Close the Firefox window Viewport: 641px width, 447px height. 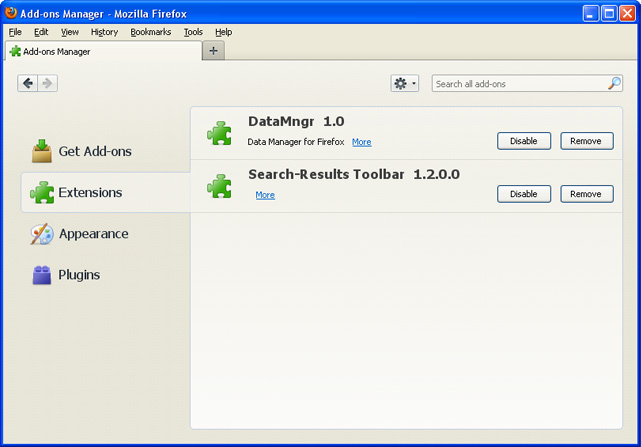pos(627,13)
